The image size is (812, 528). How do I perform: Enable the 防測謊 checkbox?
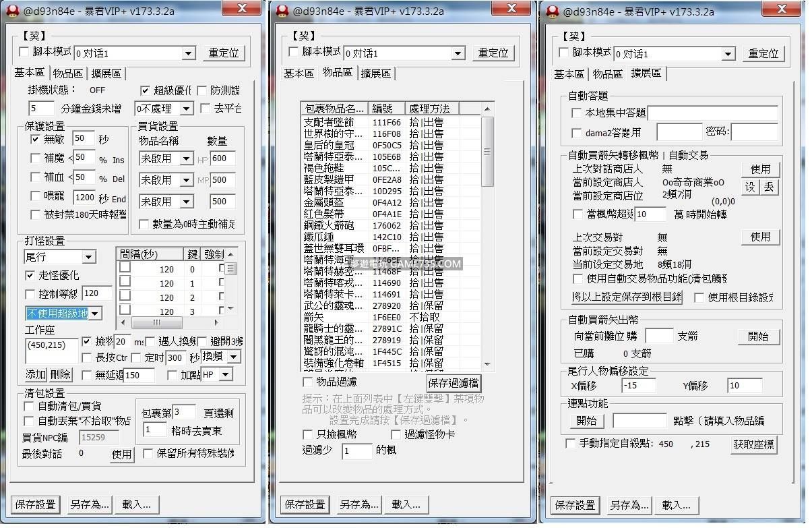tap(201, 90)
